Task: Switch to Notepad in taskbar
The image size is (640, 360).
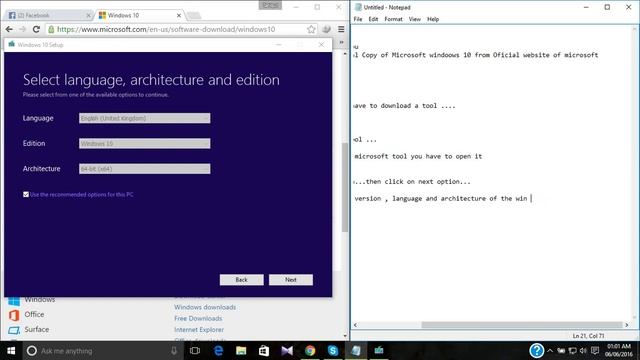Action: click(x=356, y=351)
